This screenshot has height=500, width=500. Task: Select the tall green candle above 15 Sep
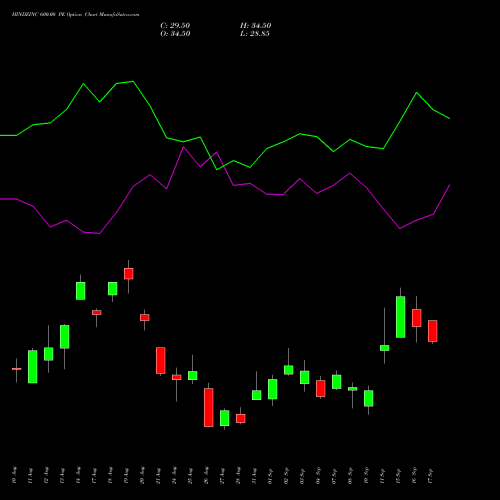(401, 317)
